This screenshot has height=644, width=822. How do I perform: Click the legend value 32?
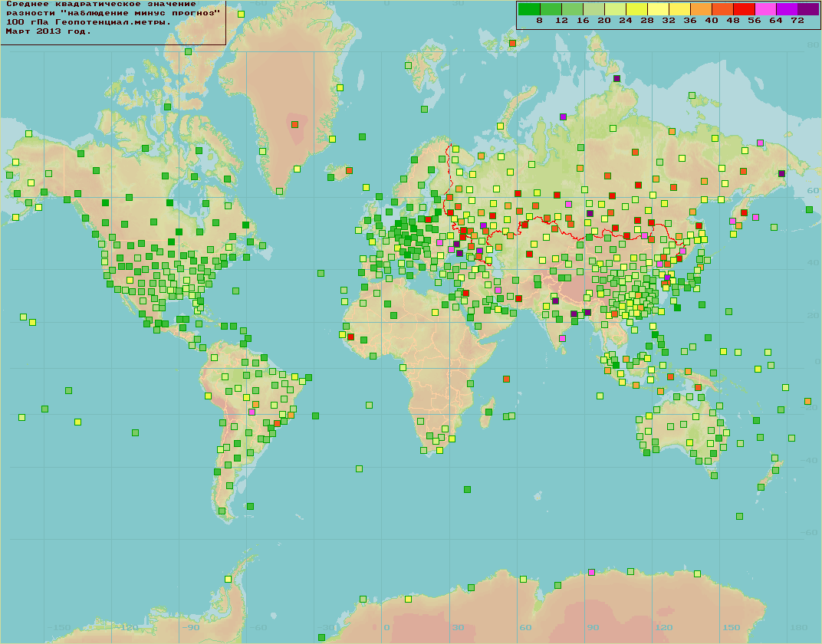point(669,21)
